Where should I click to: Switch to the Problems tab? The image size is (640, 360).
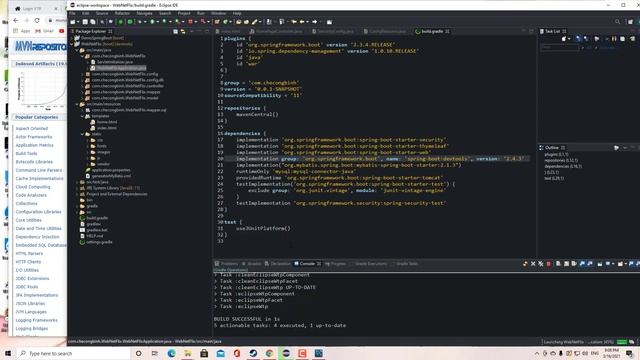[226, 264]
